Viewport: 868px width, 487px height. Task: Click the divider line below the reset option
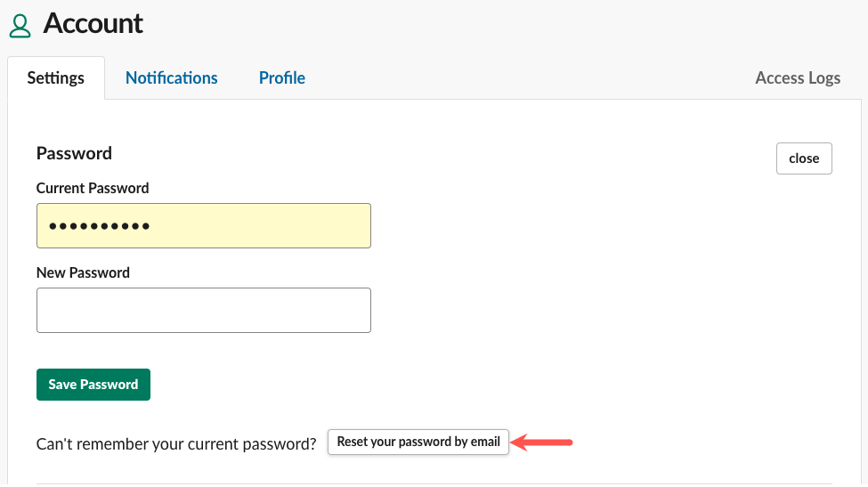pyautogui.click(x=434, y=483)
